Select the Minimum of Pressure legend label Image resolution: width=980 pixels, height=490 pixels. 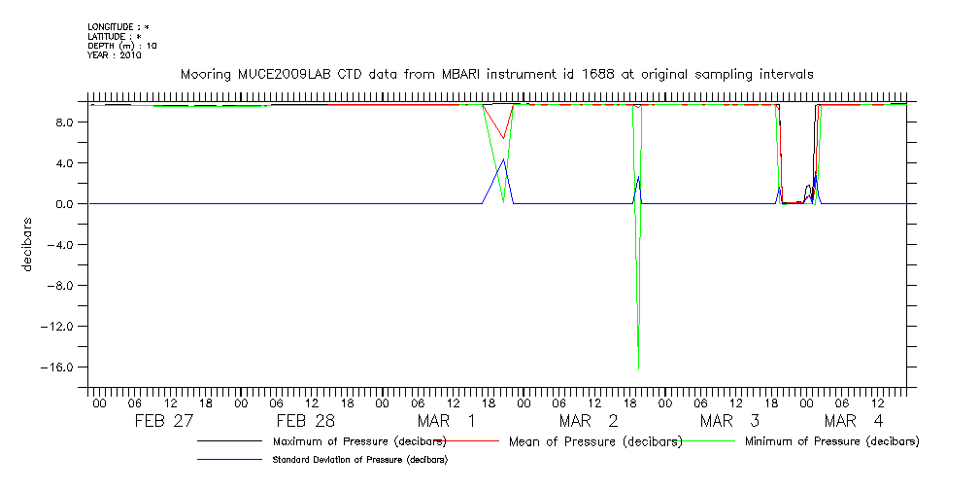coord(830,442)
